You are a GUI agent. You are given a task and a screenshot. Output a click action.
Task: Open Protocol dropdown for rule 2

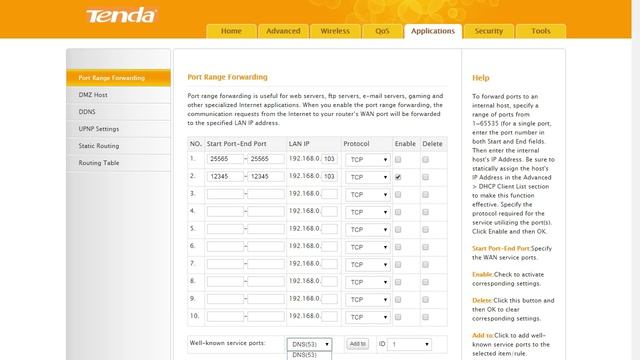coord(367,178)
